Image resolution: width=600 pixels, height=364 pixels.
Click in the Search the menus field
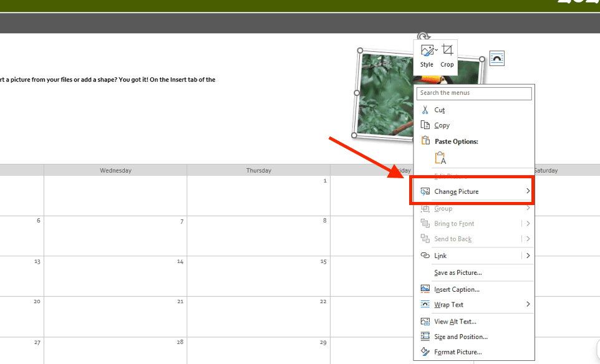pos(474,93)
